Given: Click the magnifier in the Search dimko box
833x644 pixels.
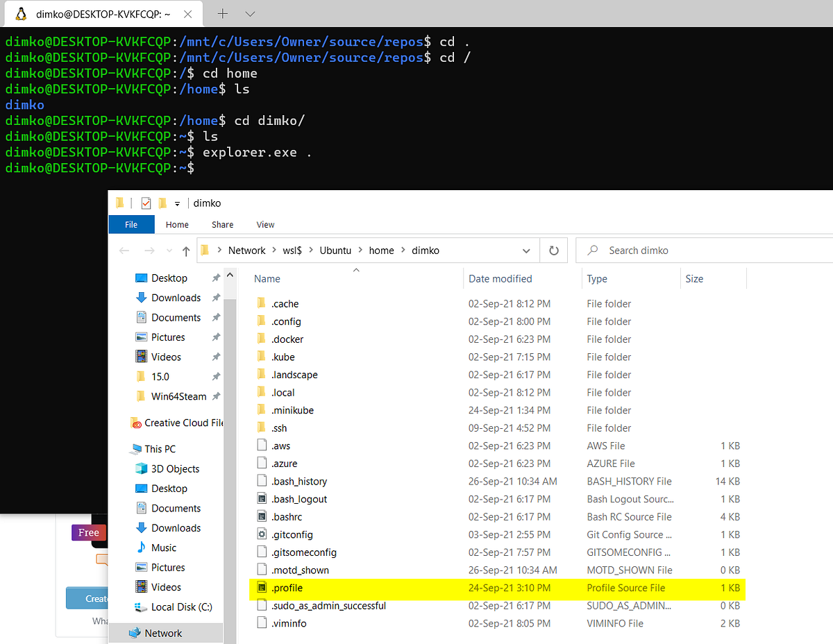Looking at the screenshot, I should coord(592,250).
